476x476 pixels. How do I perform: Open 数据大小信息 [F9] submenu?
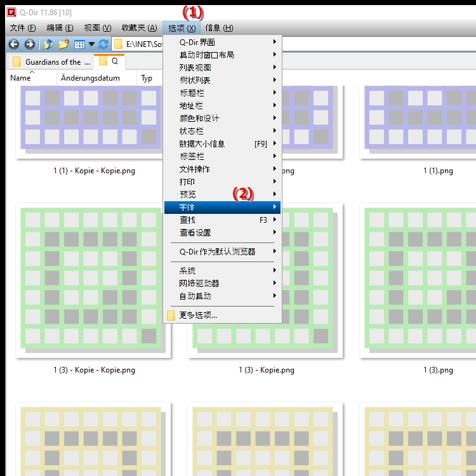point(222,143)
